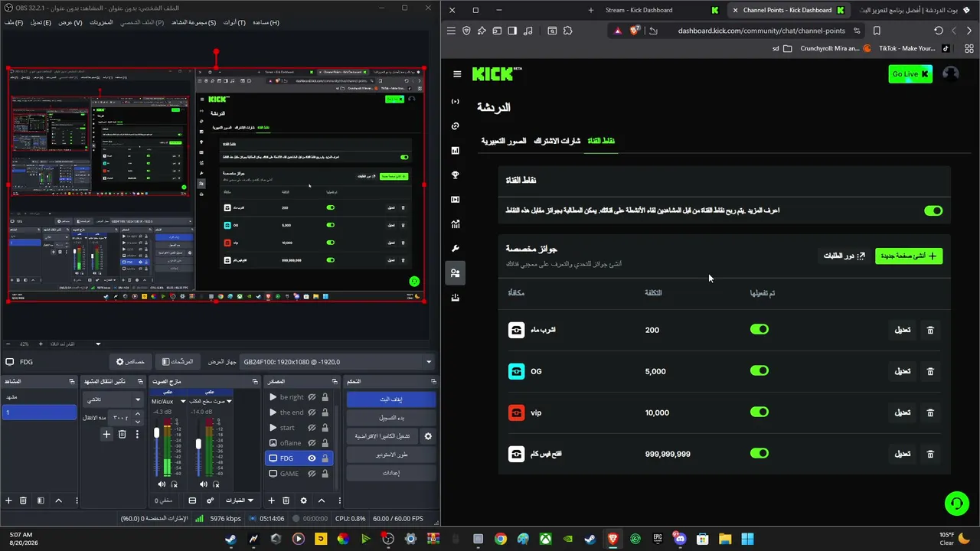Image resolution: width=980 pixels, height=551 pixels.
Task: Disable the 999,999,999 reward toggle
Action: pyautogui.click(x=759, y=453)
